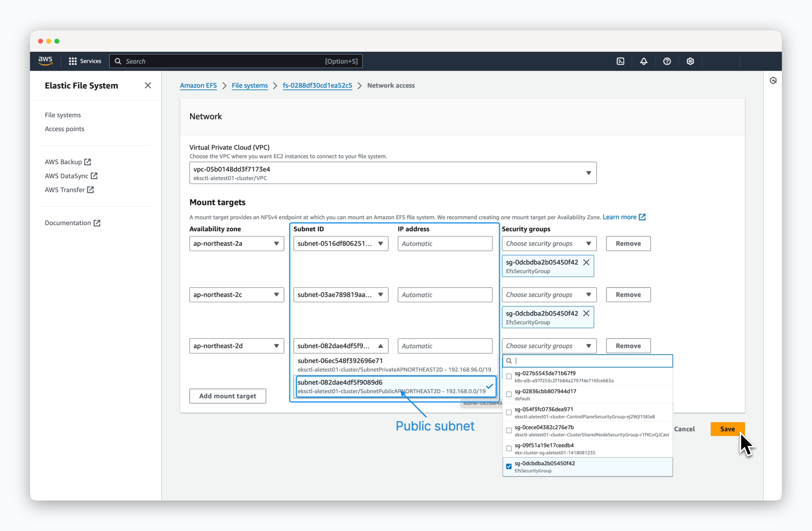
Task: Open AWS Transfer sidebar link
Action: pyautogui.click(x=69, y=190)
